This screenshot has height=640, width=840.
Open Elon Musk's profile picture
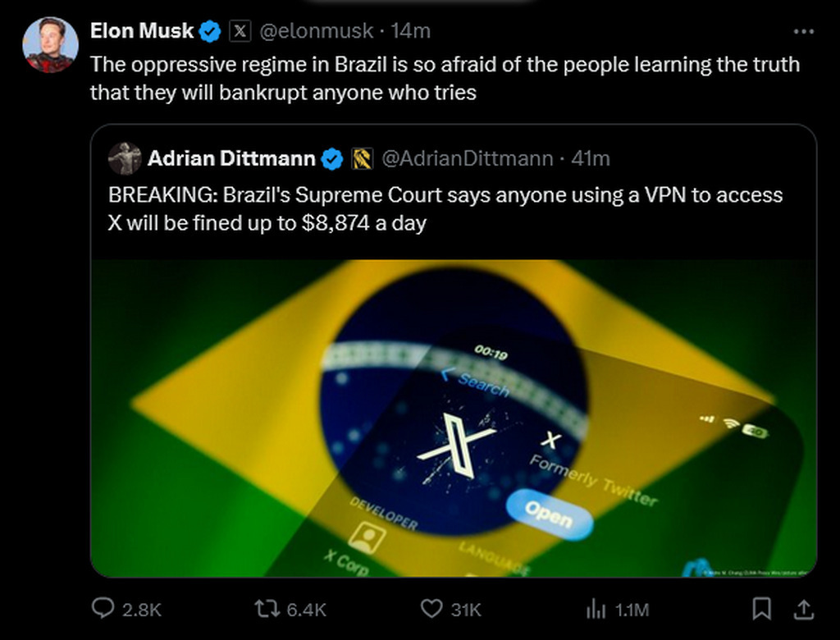pyautogui.click(x=50, y=45)
